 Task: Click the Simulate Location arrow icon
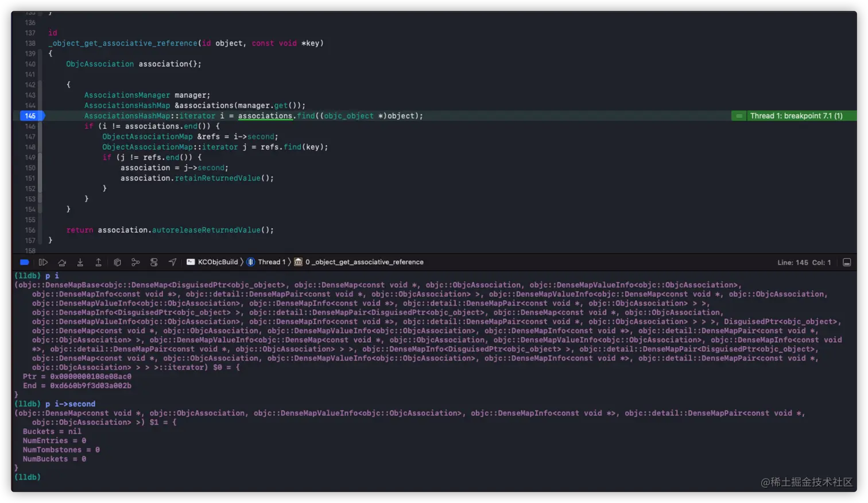coord(172,262)
